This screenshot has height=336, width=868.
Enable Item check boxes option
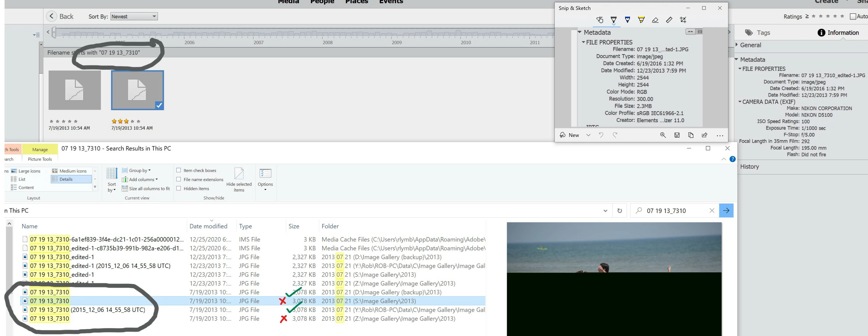click(x=179, y=170)
